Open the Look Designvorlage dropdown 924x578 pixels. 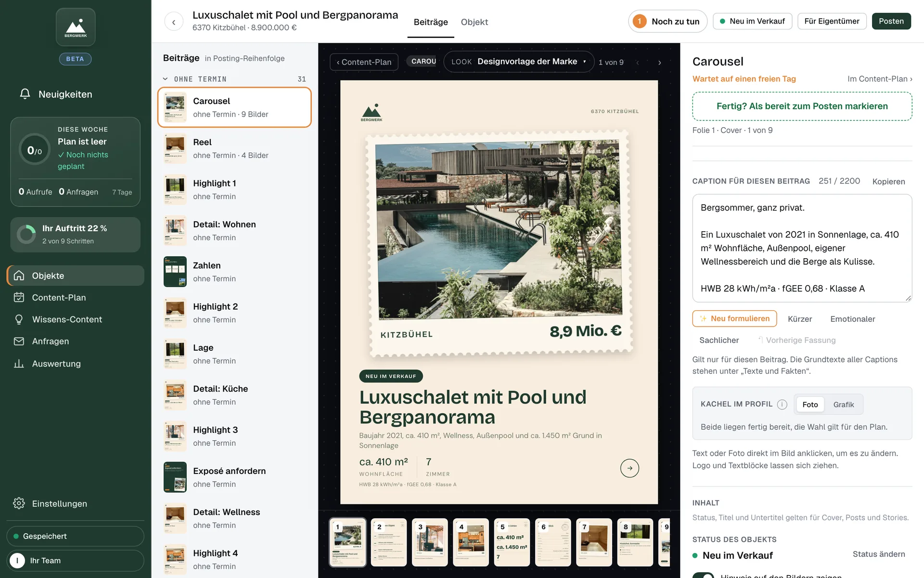(519, 62)
